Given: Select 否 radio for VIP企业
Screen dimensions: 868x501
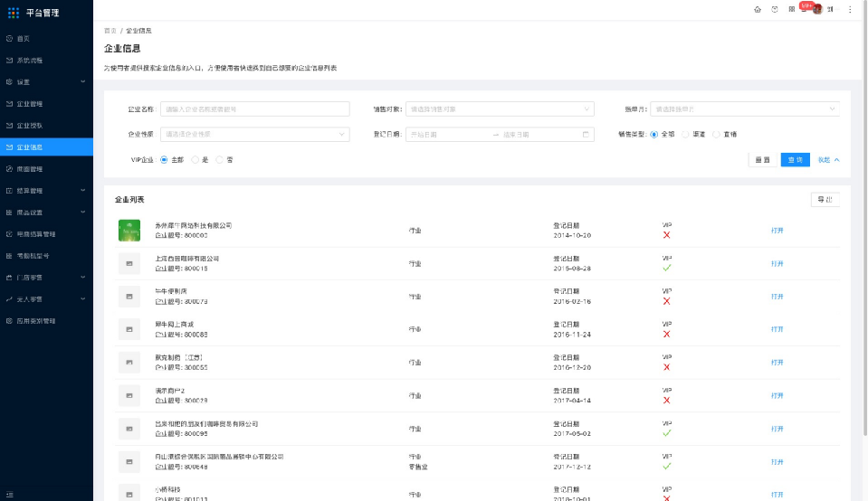Looking at the screenshot, I should pos(219,160).
